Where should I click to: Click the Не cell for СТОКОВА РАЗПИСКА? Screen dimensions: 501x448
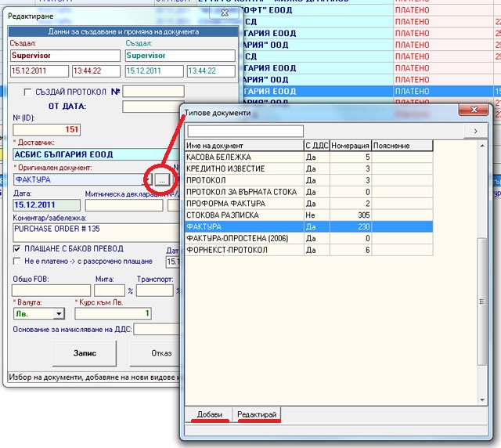(x=316, y=215)
